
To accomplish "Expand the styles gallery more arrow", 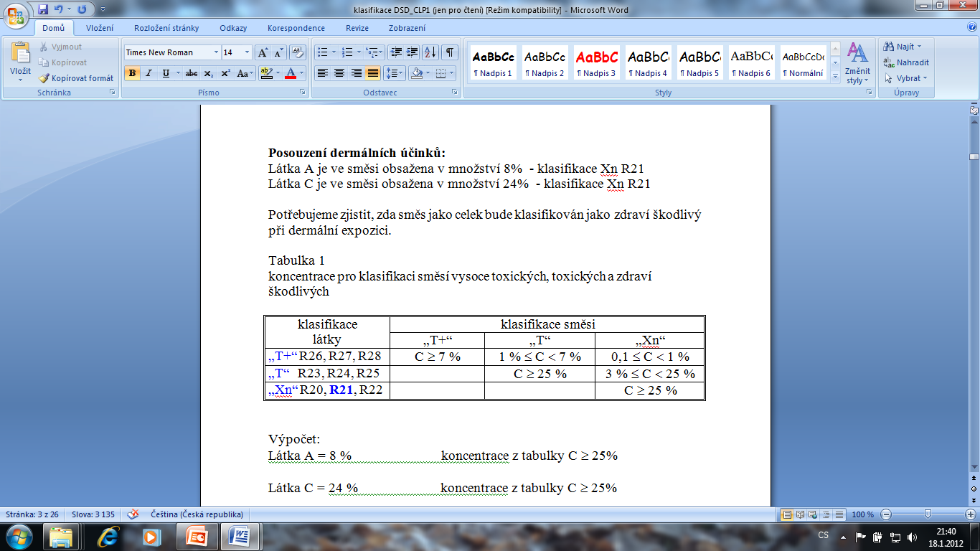I will pyautogui.click(x=835, y=77).
